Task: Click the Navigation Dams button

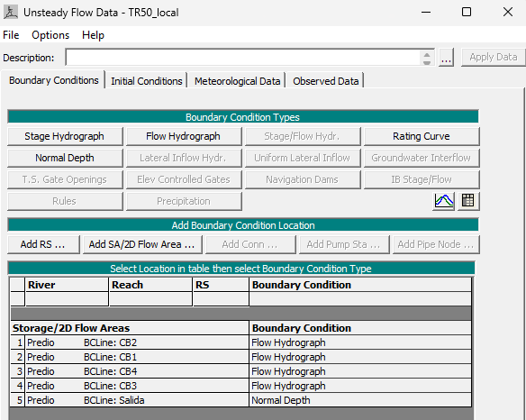Action: [x=303, y=179]
